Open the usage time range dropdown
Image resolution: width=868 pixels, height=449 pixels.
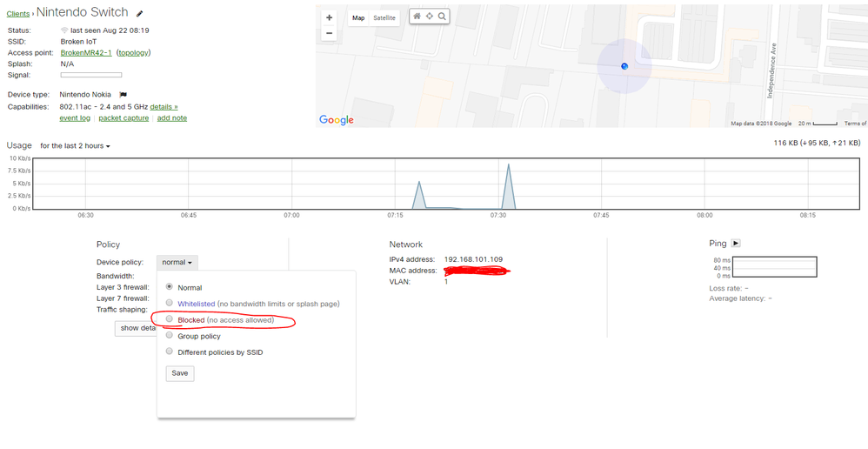pos(75,146)
